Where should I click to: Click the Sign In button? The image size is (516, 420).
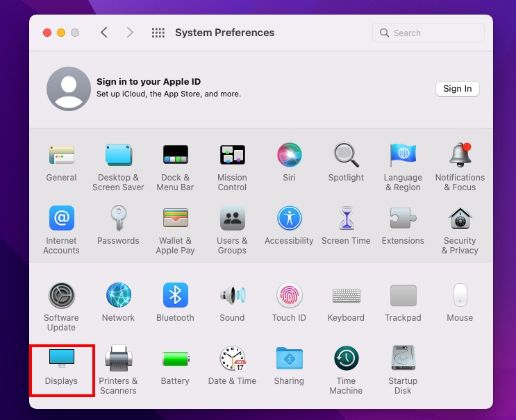[x=458, y=89]
